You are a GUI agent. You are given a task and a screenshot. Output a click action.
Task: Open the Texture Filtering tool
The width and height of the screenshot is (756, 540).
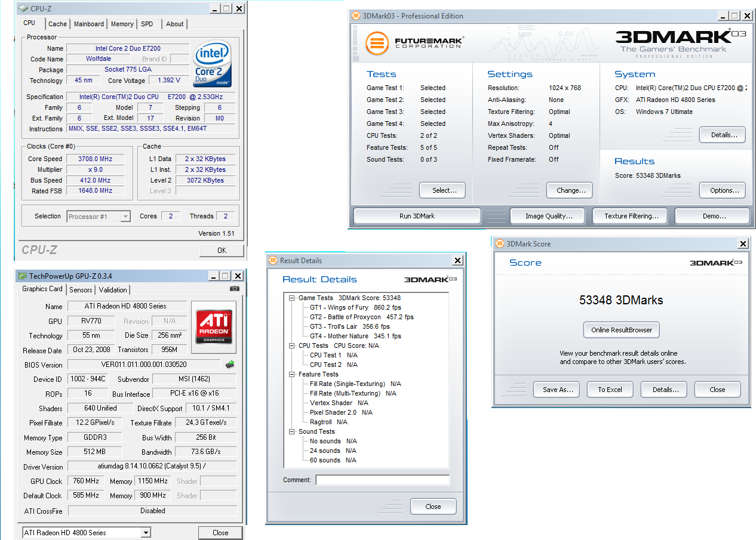point(631,216)
